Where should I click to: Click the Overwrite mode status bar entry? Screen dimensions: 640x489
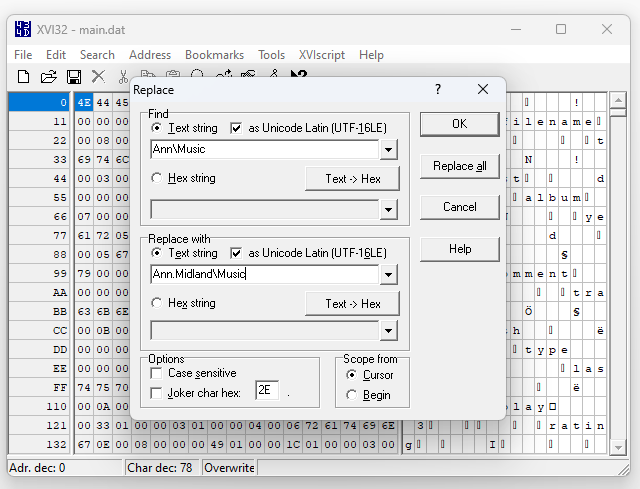pyautogui.click(x=229, y=468)
